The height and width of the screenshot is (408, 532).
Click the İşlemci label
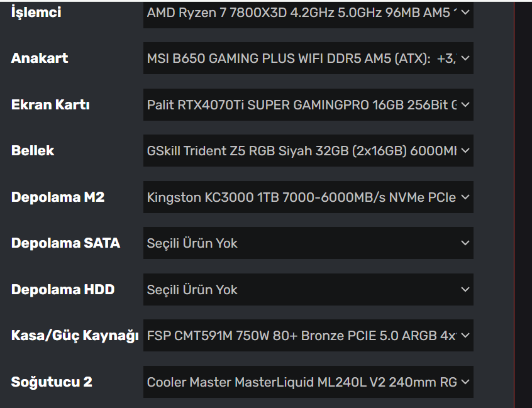[x=36, y=13]
